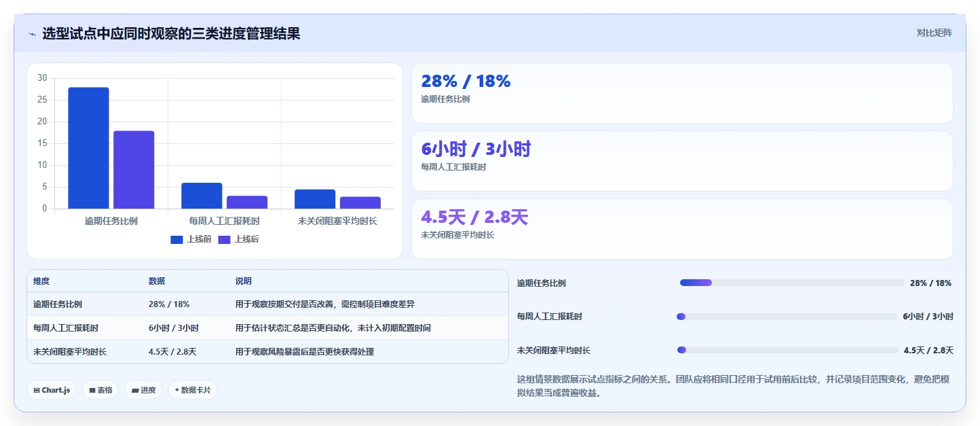Click the 6小时 / 3小时 progress value text
Screen dimensions: 980x426
pyautogui.click(x=928, y=317)
